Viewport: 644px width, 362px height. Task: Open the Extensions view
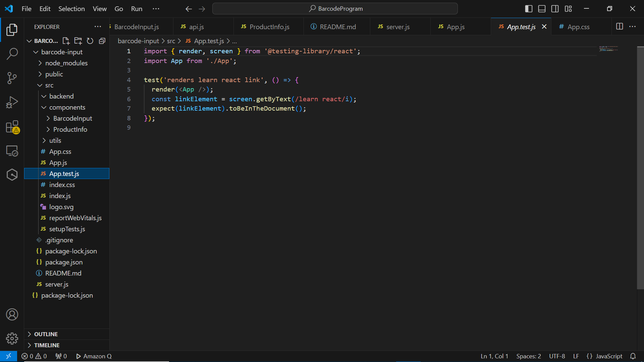click(12, 127)
